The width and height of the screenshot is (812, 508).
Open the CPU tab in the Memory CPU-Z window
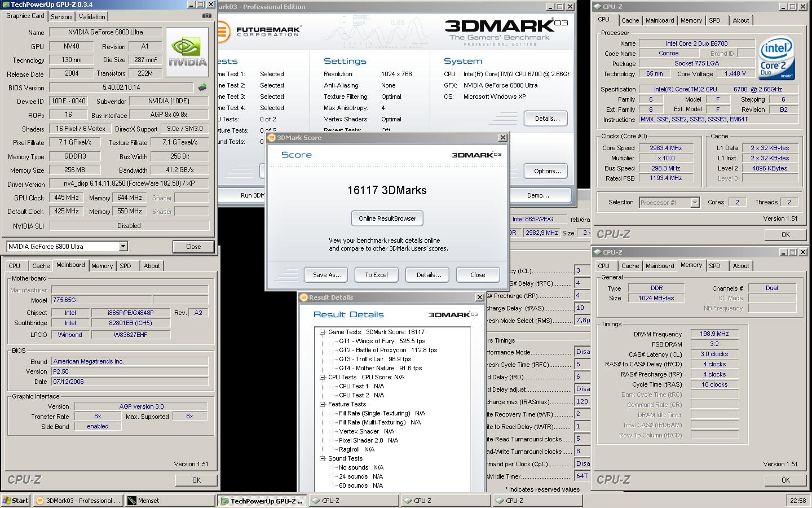(x=603, y=266)
